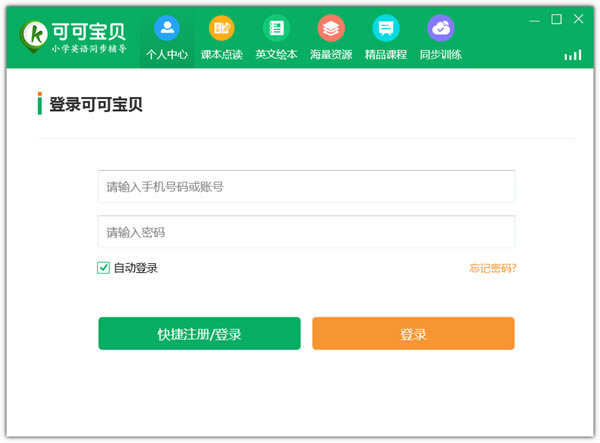600x443 pixels.
Task: Select the 精品课程 presentation icon
Action: (x=386, y=28)
